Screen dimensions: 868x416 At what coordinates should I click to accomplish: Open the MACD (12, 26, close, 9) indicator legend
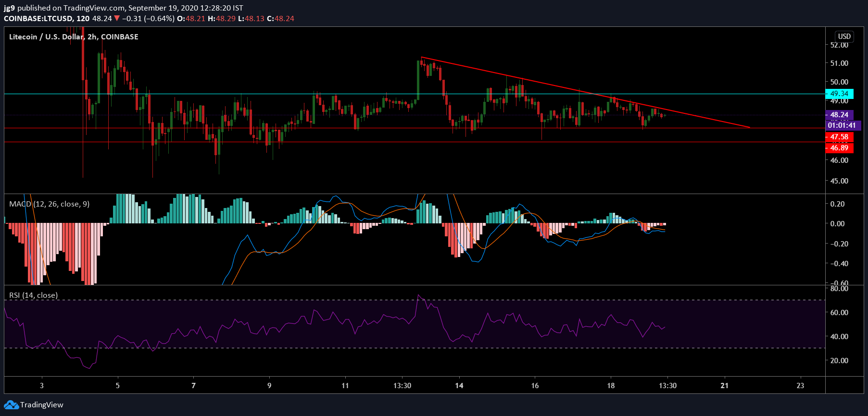(49, 204)
